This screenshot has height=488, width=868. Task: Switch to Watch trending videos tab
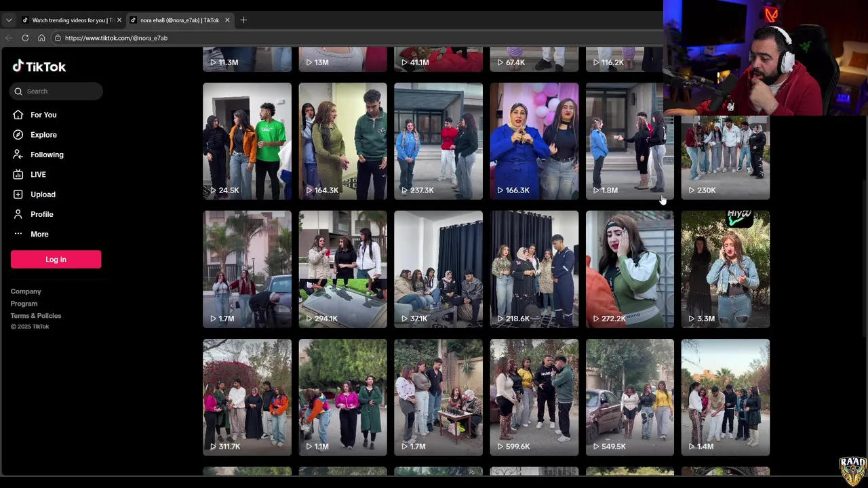(x=72, y=20)
